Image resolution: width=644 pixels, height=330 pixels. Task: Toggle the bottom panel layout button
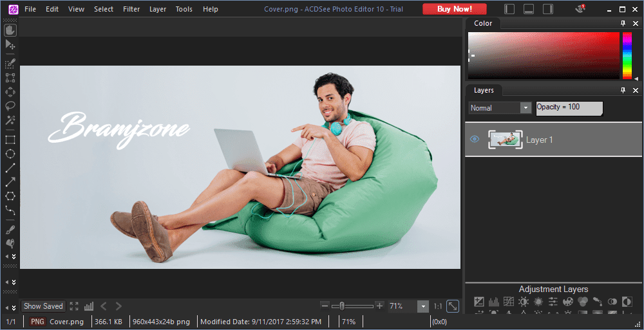coord(529,9)
